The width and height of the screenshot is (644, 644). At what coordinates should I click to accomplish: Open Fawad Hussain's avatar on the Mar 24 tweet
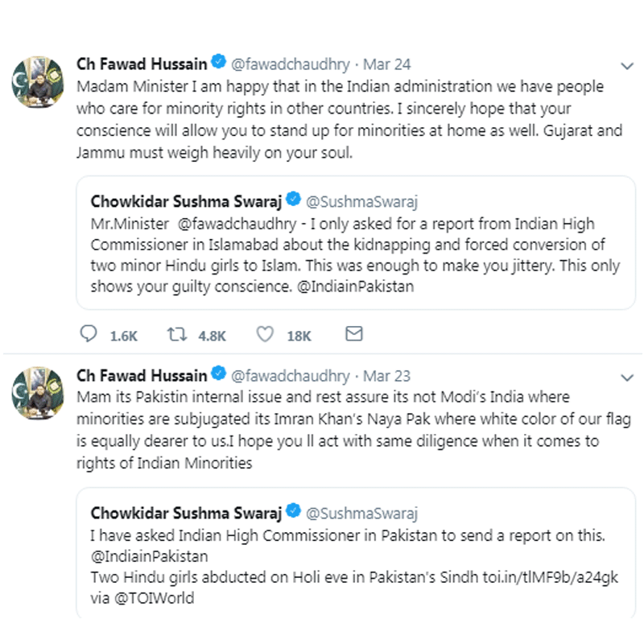click(38, 82)
